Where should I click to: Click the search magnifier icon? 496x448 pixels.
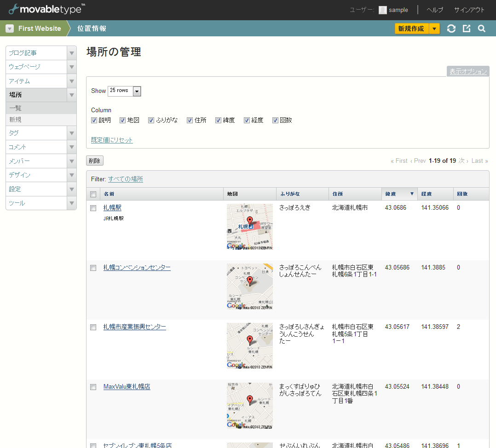(x=481, y=29)
